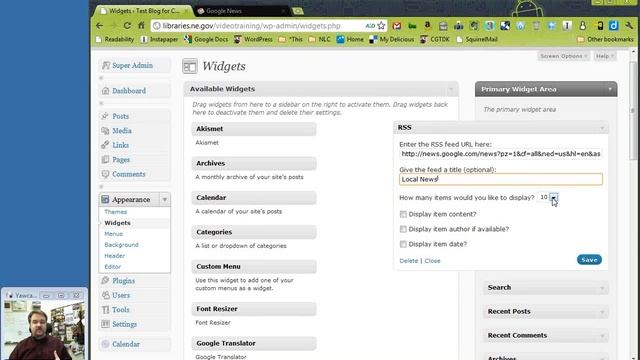
Task: Enable Display item content checkbox
Action: tap(403, 214)
